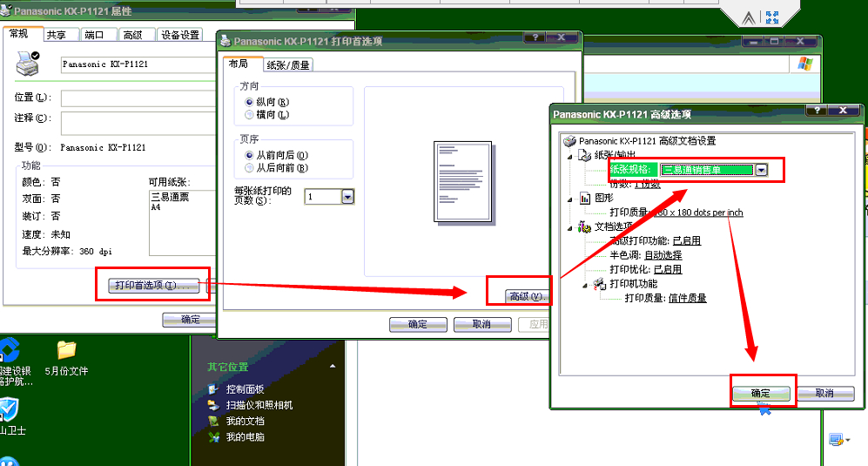Collapse the 打印机功能 tree node
Viewport: 868px width, 466px height.
click(585, 286)
